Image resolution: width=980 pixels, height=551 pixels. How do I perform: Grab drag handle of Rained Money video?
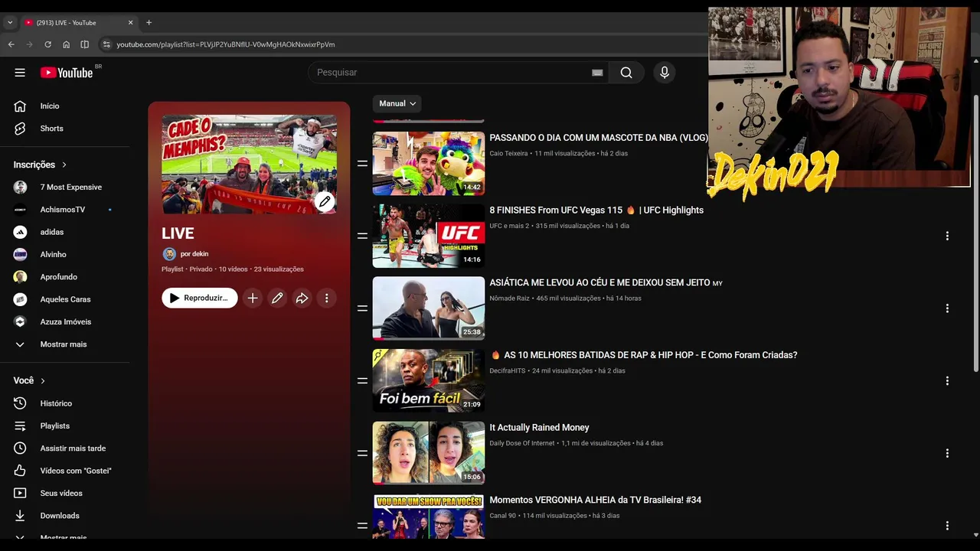click(362, 453)
